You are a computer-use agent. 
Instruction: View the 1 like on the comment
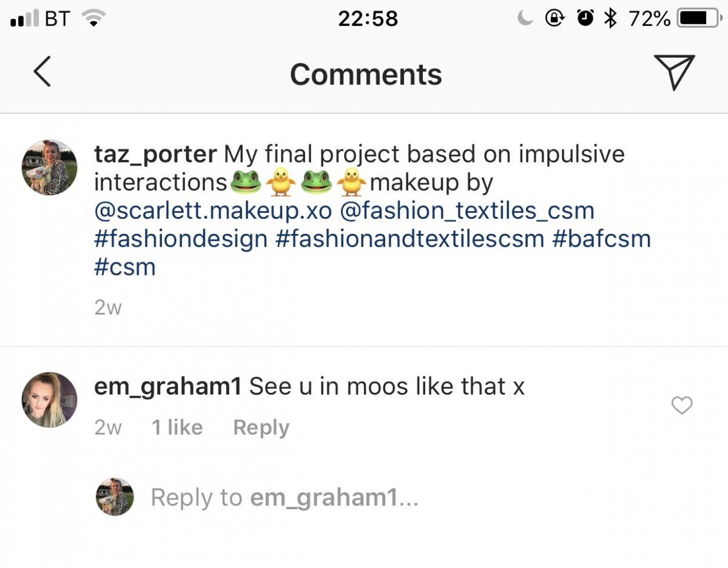tap(177, 427)
